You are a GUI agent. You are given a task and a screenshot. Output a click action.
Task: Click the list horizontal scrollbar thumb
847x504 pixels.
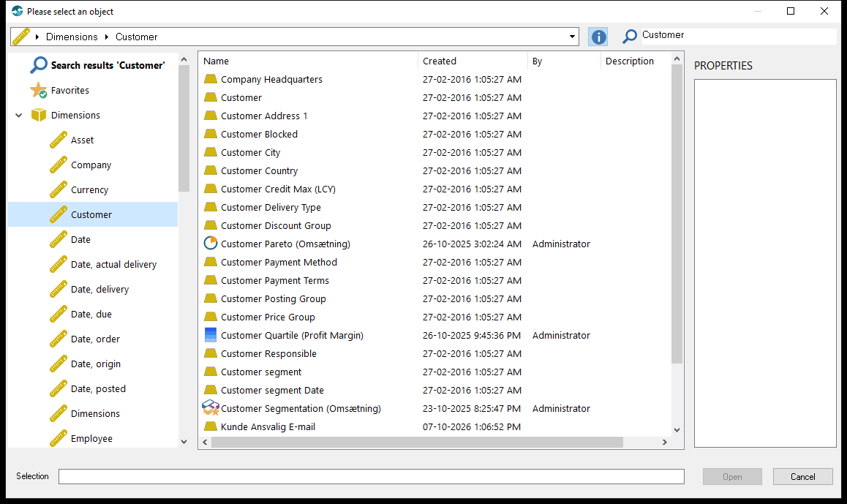click(x=417, y=442)
